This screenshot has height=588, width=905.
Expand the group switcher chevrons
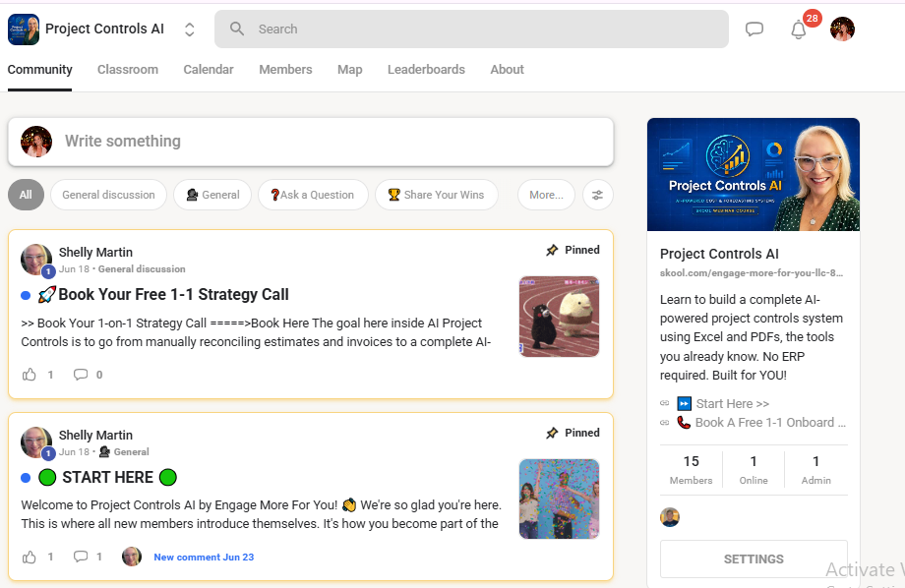click(189, 29)
